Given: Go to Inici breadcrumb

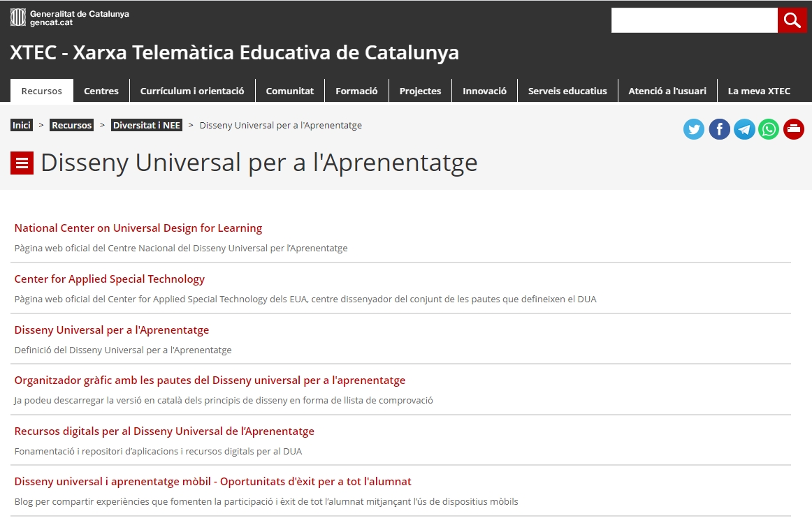Looking at the screenshot, I should [x=22, y=126].
